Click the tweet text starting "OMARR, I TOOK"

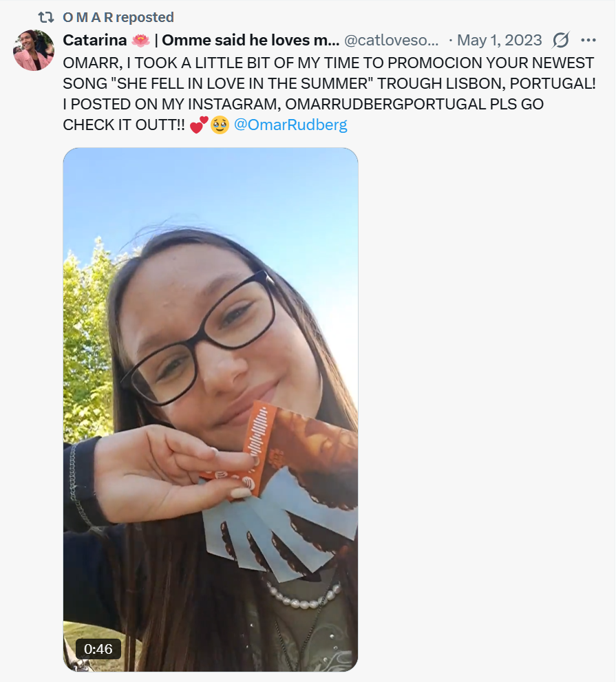pyautogui.click(x=329, y=94)
